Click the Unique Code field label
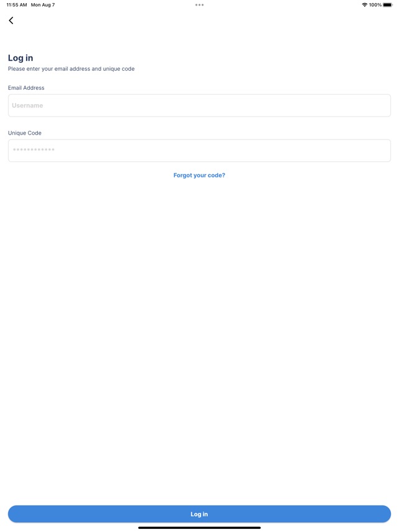Screen dimensions: 399x532 tap(24, 133)
